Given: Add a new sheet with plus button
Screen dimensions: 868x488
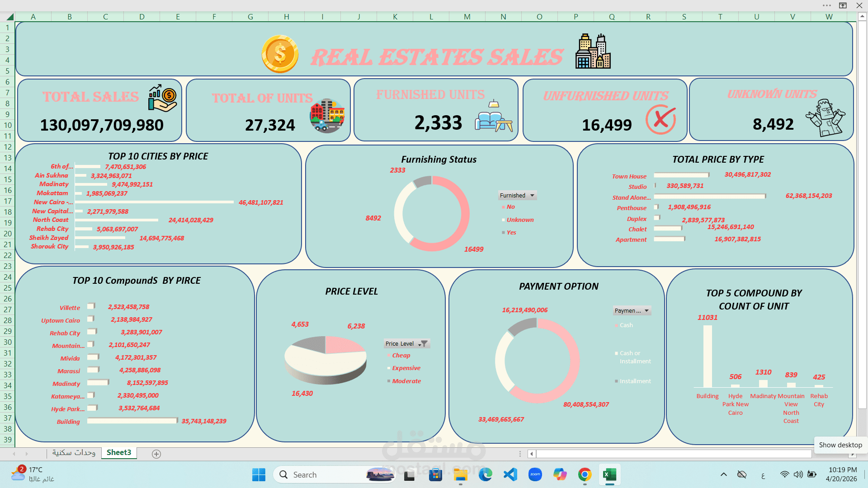Looking at the screenshot, I should pyautogui.click(x=156, y=454).
